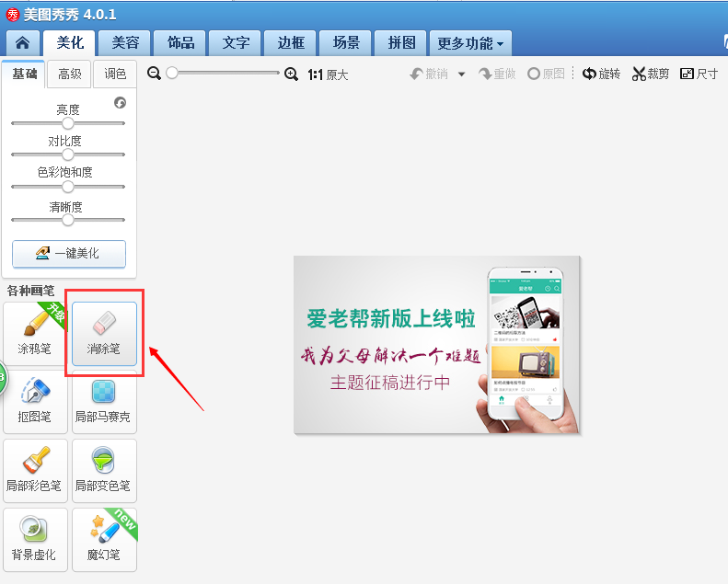Click the banner image on the canvas
This screenshot has height=584, width=728.
(437, 344)
